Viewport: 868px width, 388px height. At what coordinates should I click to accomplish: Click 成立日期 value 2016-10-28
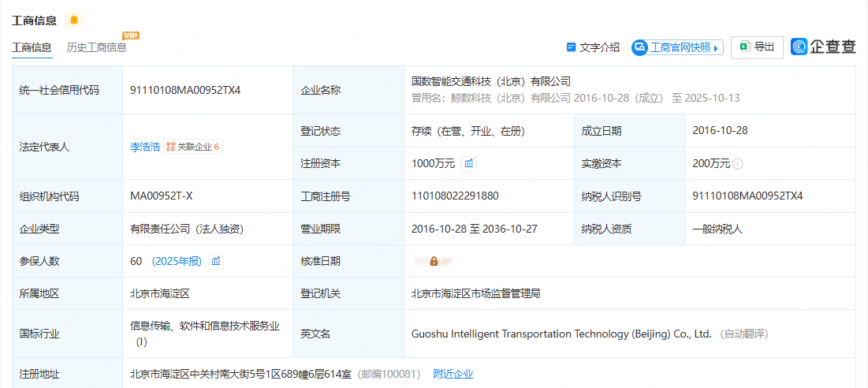(721, 131)
